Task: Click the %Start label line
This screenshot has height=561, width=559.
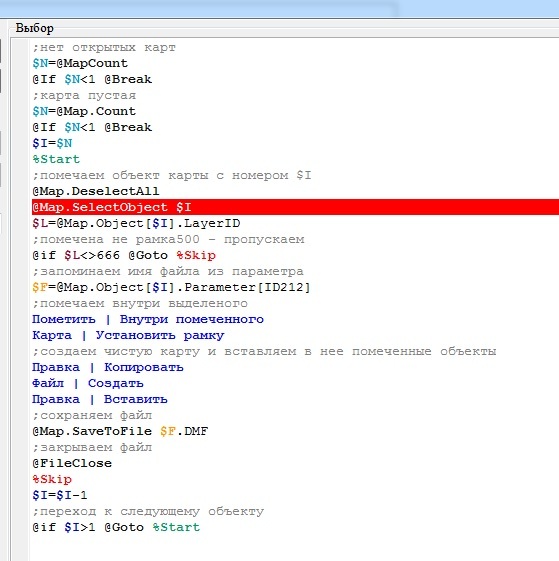Action: 56,159
